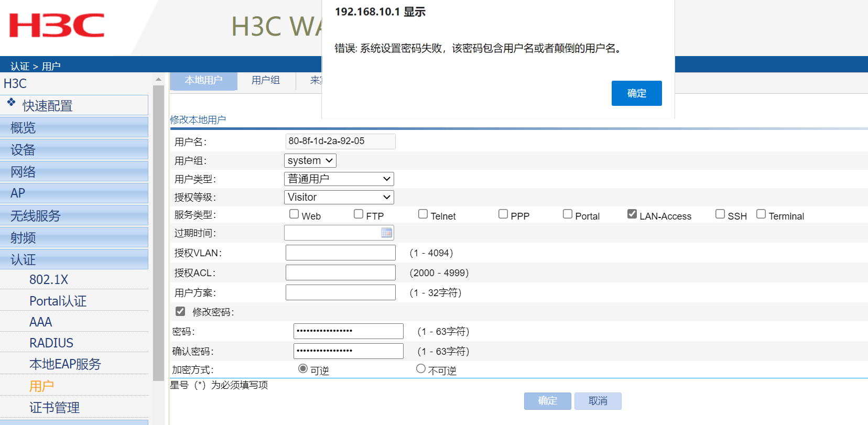Enable the Portal service type checkbox

tap(568, 214)
